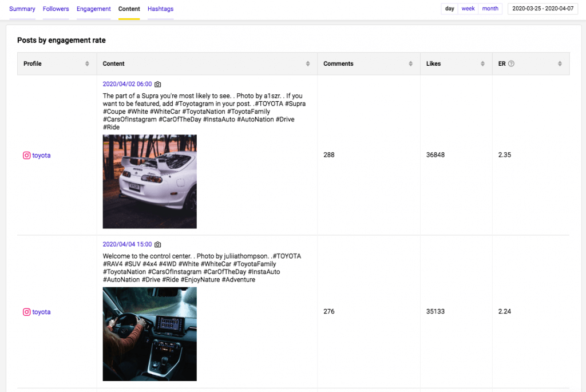Click the ER column header label
This screenshot has width=586, height=392.
pyautogui.click(x=502, y=64)
